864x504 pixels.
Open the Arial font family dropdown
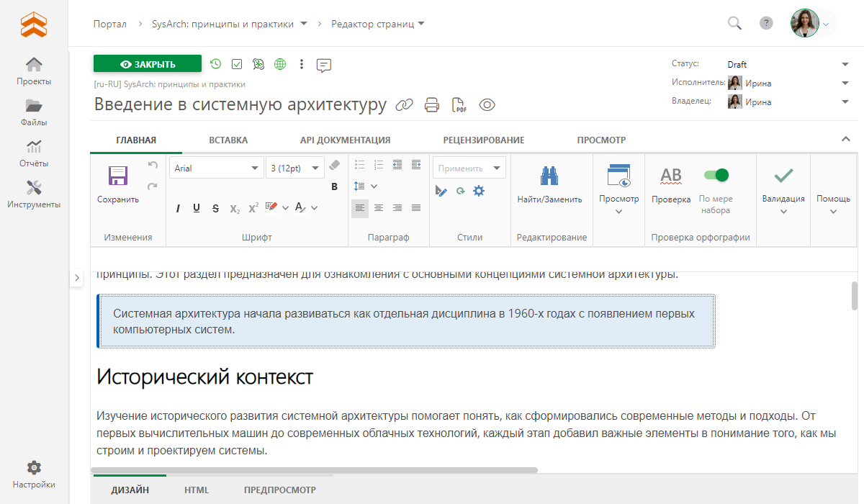pyautogui.click(x=217, y=168)
